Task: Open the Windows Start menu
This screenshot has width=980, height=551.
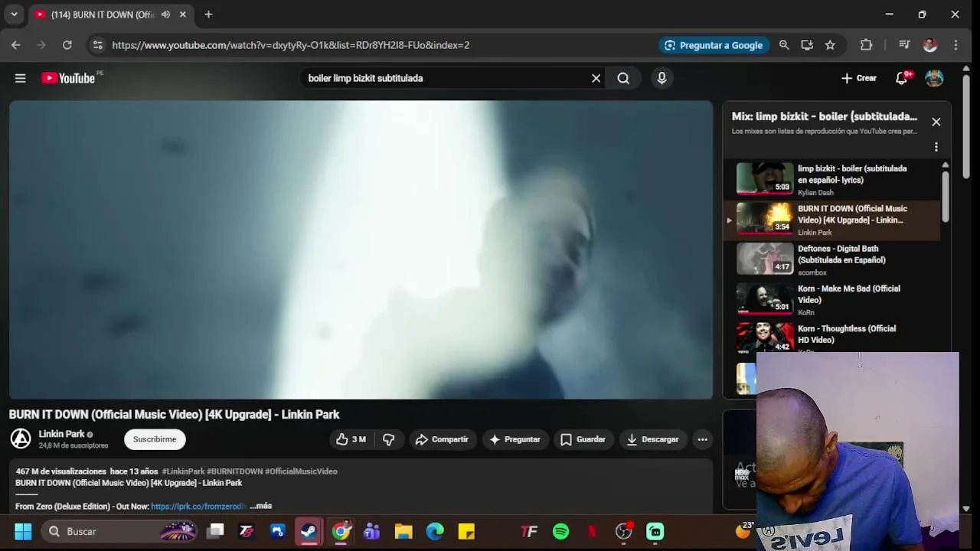Action: (x=23, y=531)
